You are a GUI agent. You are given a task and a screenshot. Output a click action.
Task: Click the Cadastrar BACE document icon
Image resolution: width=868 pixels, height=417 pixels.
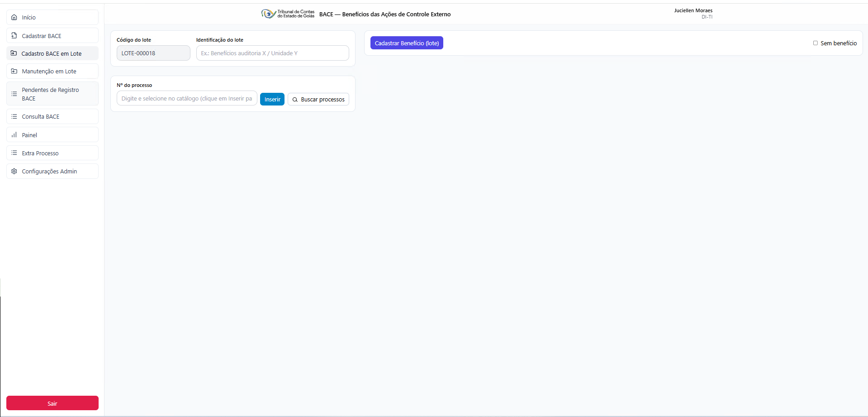pyautogui.click(x=14, y=35)
